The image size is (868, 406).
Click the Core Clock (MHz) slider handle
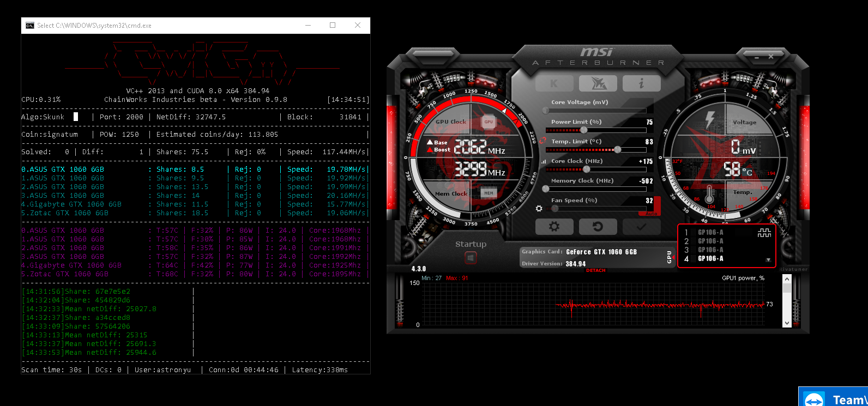click(x=587, y=169)
